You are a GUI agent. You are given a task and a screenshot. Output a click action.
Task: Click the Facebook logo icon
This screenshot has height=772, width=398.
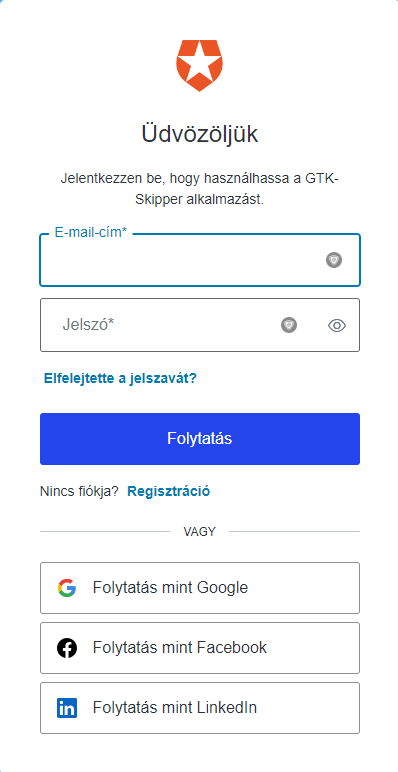click(66, 648)
